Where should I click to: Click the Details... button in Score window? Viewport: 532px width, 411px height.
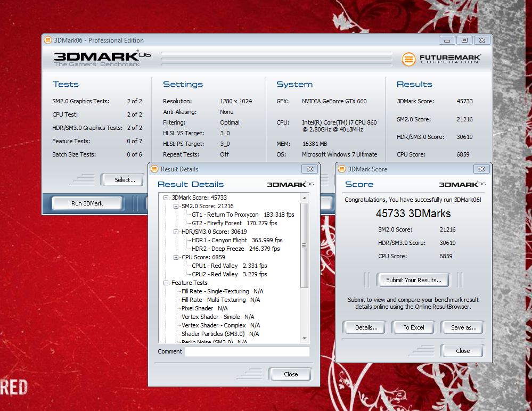[x=366, y=327]
